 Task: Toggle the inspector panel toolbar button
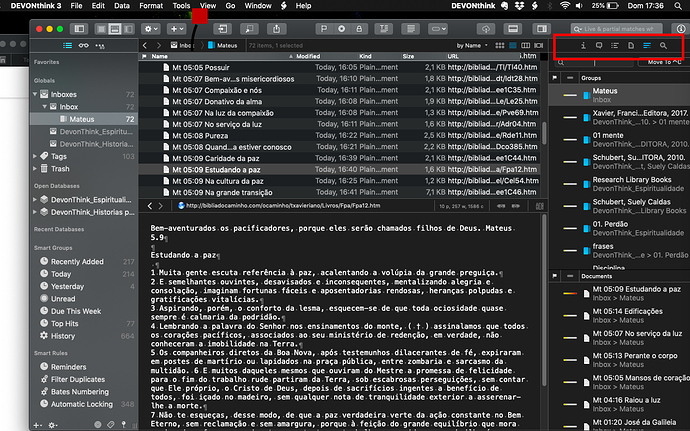(x=542, y=29)
